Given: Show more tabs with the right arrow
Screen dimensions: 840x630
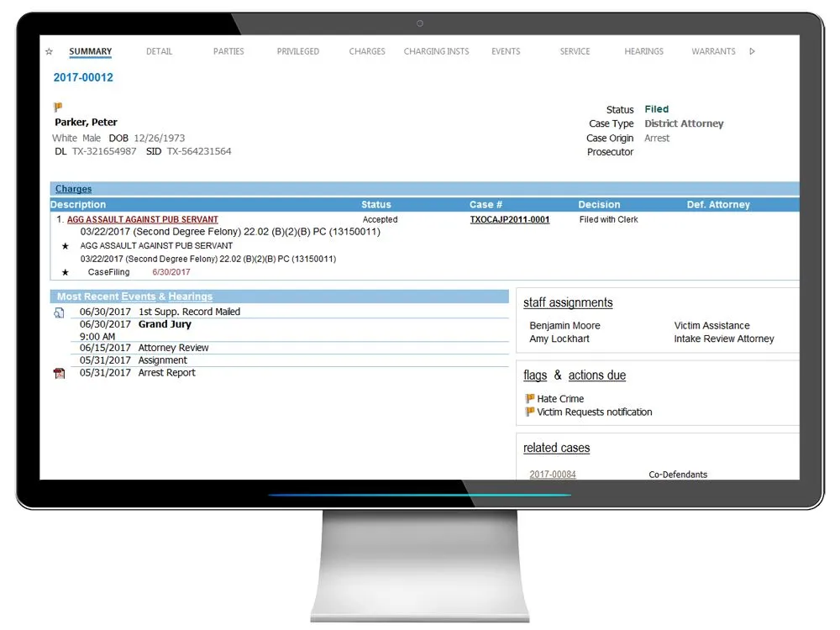Looking at the screenshot, I should click(x=752, y=52).
